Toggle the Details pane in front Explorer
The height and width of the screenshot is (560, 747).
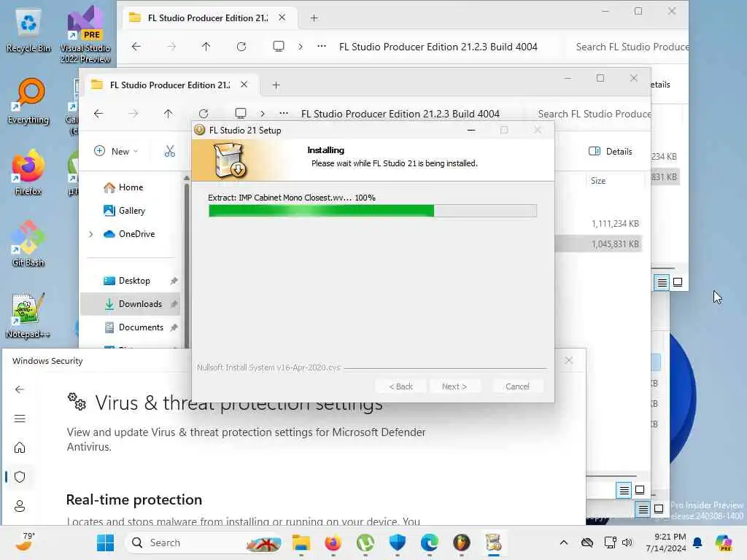click(x=611, y=152)
